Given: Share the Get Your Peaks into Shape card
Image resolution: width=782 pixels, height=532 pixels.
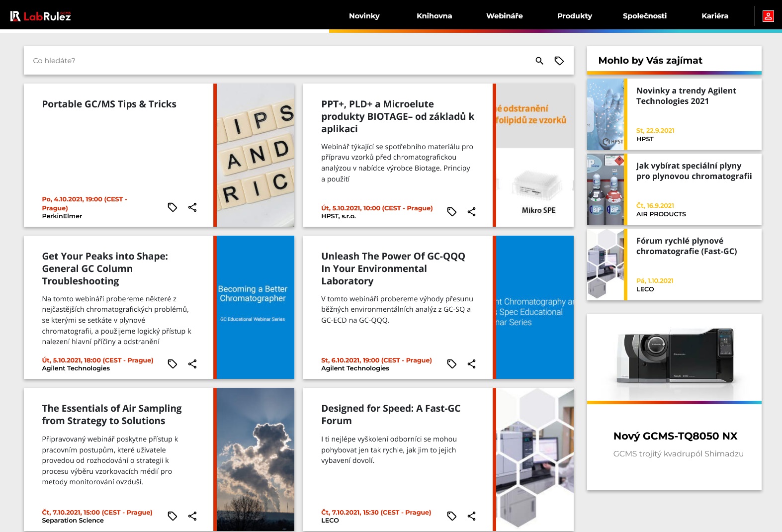Looking at the screenshot, I should tap(192, 364).
